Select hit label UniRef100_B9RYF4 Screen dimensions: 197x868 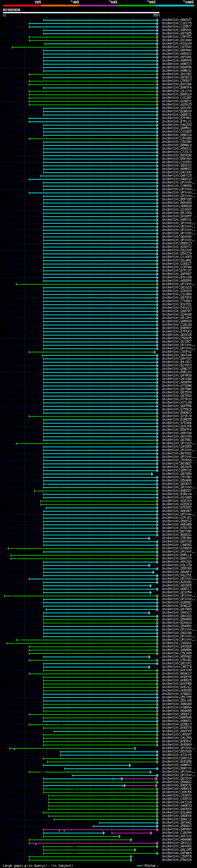point(177,88)
